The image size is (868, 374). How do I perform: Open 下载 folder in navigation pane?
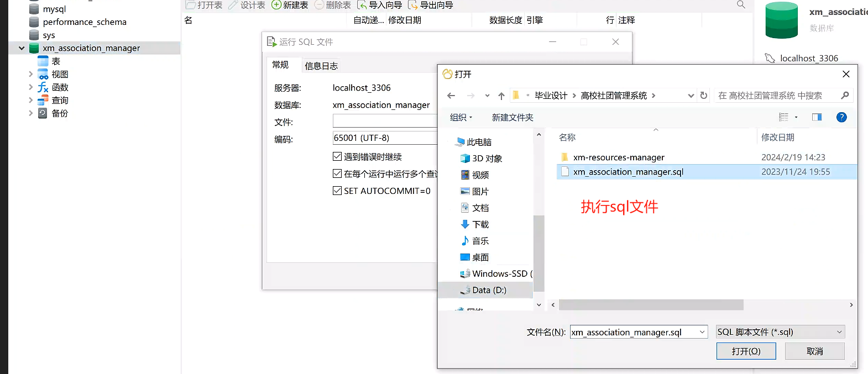[x=474, y=224]
